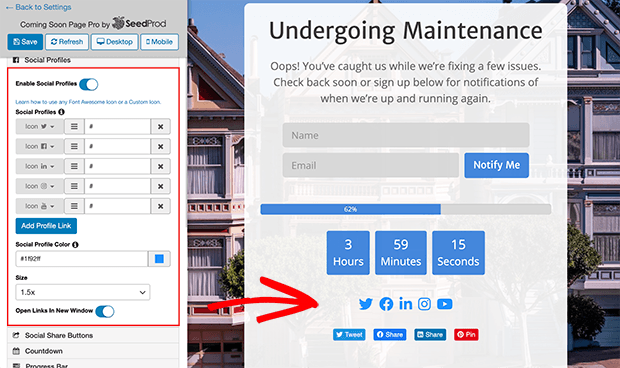This screenshot has height=368, width=620.
Task: Open the Facebook icon selector dropdown
Action: (40, 146)
